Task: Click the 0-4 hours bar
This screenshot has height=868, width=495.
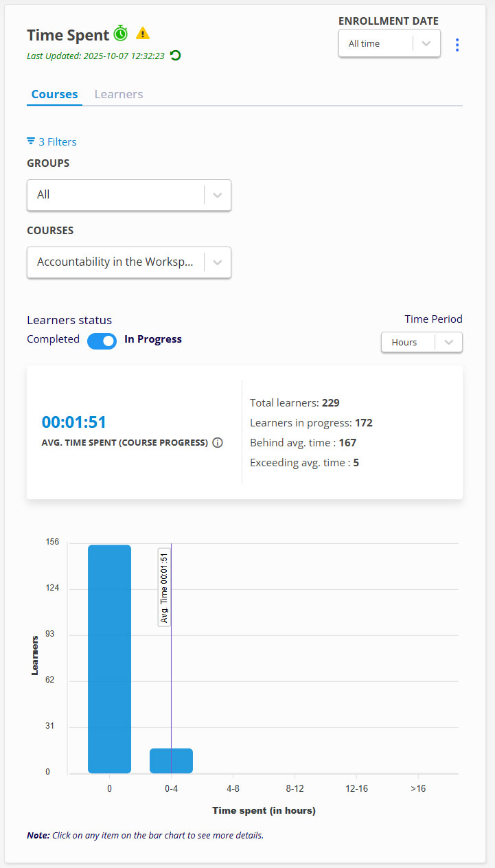Action: (x=171, y=761)
